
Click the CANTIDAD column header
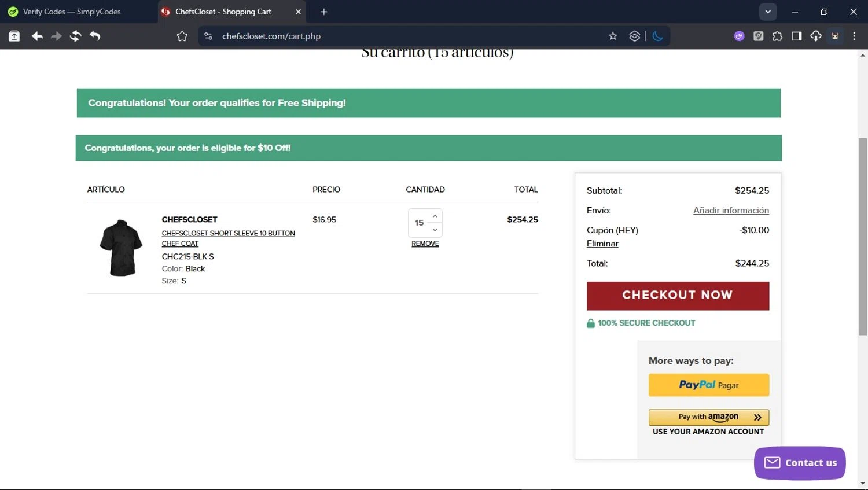pos(425,190)
